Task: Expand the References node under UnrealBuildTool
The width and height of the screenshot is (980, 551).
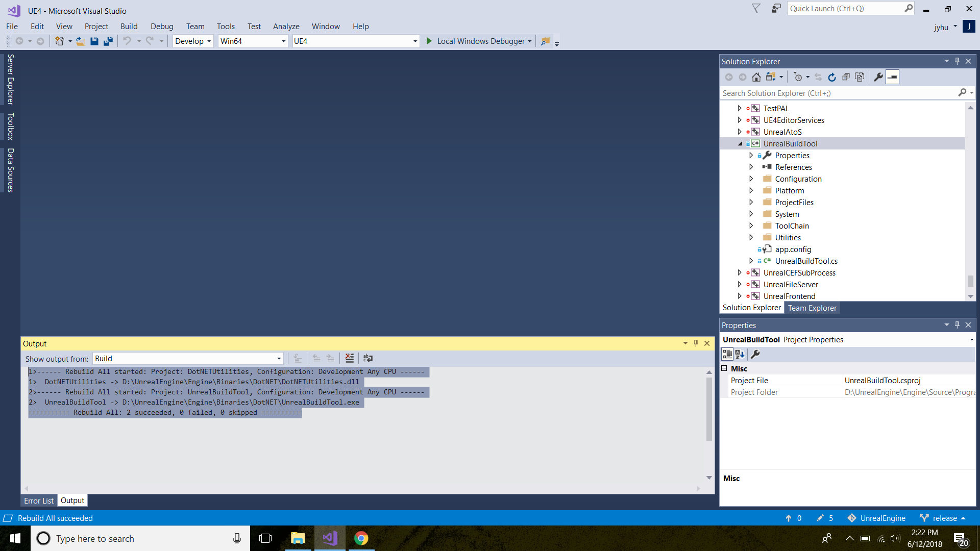Action: 751,167
